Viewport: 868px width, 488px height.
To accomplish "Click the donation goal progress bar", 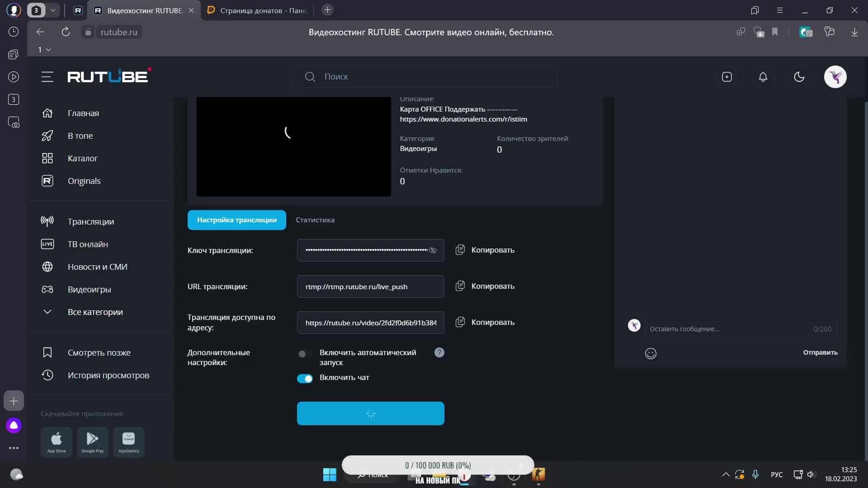I will pos(438,465).
